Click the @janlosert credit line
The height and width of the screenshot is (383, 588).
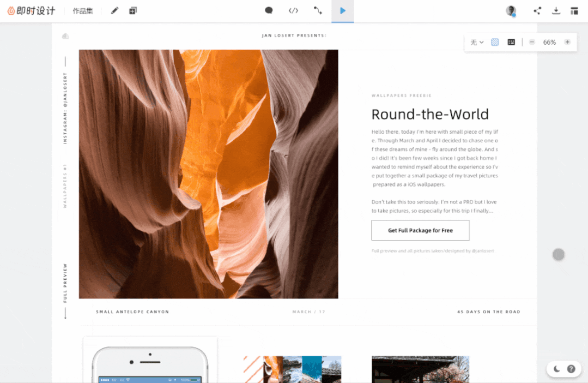(432, 251)
